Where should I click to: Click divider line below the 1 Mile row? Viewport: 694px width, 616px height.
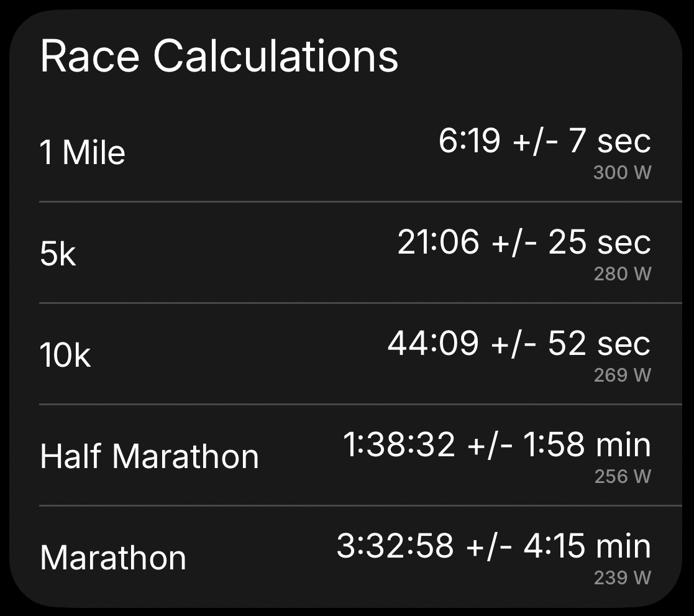pyautogui.click(x=360, y=202)
